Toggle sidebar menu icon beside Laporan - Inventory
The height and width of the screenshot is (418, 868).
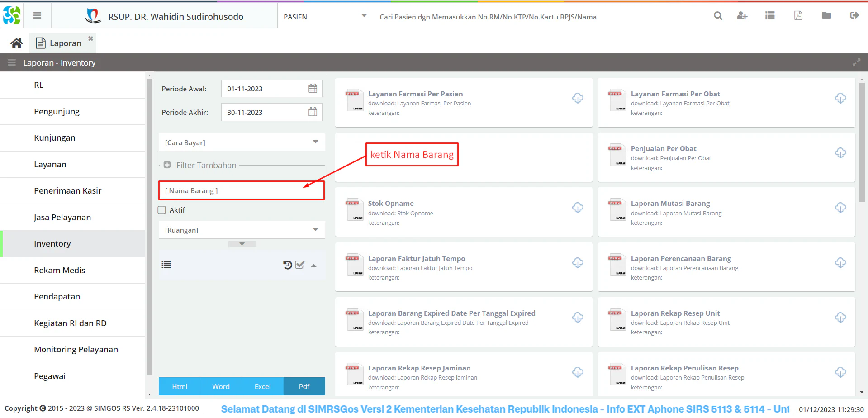click(x=12, y=62)
